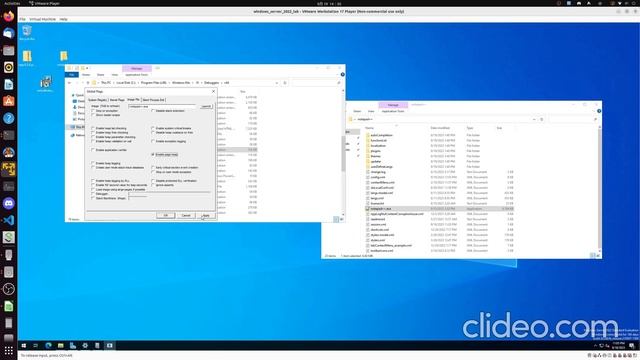Go back in the x64 Explorer window
This screenshot has width=640, height=360.
69,83
